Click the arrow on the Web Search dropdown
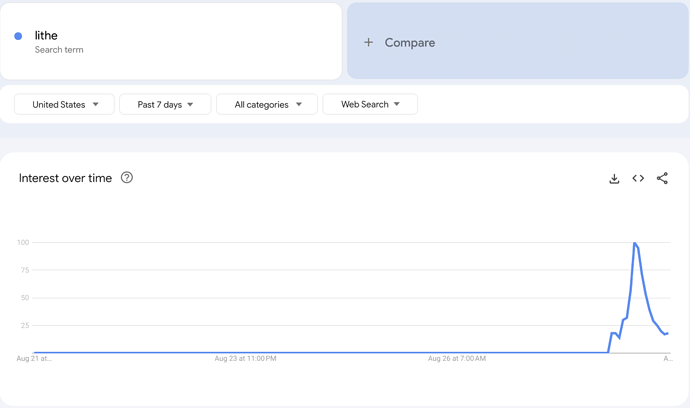The image size is (690, 408). point(396,104)
